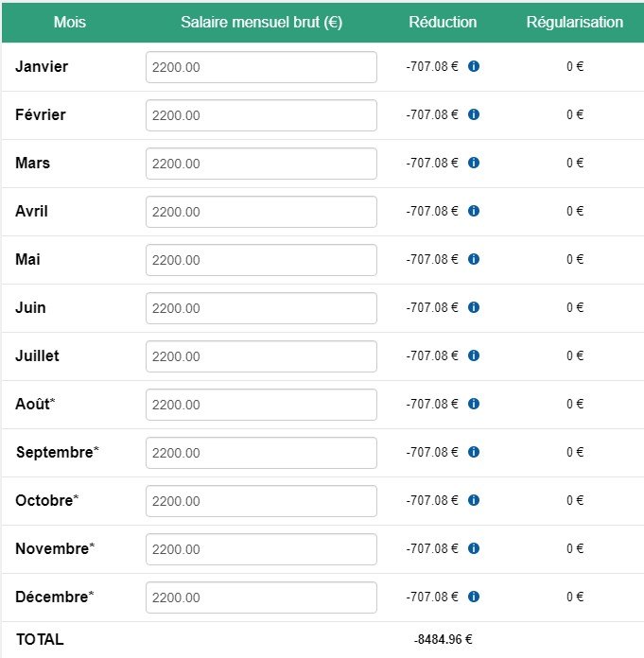Open the Février reduction info icon
Screen dimensions: 644x658
[x=474, y=114]
